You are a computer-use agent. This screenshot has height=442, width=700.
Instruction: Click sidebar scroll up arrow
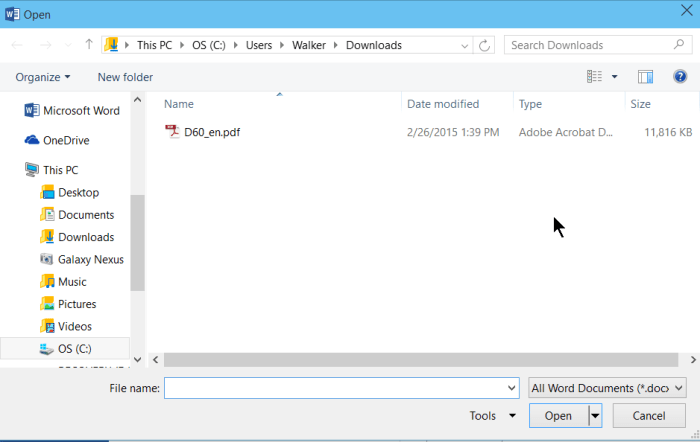pos(138,100)
